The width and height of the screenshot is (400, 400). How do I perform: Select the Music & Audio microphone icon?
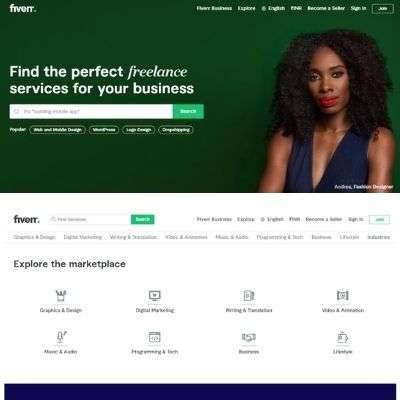(61, 337)
